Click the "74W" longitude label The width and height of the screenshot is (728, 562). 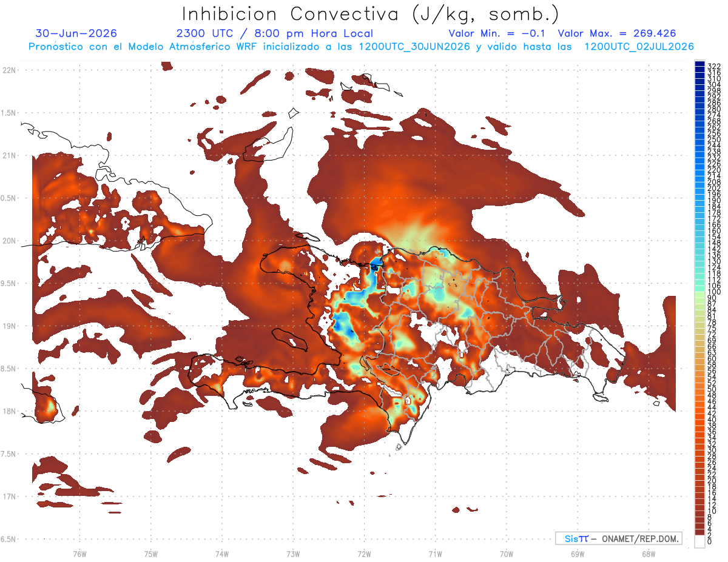click(x=222, y=554)
